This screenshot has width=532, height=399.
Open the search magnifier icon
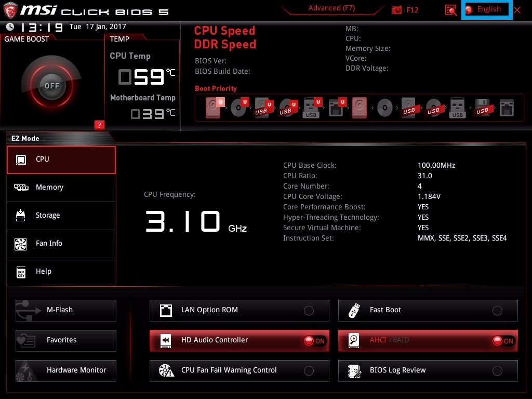450,10
